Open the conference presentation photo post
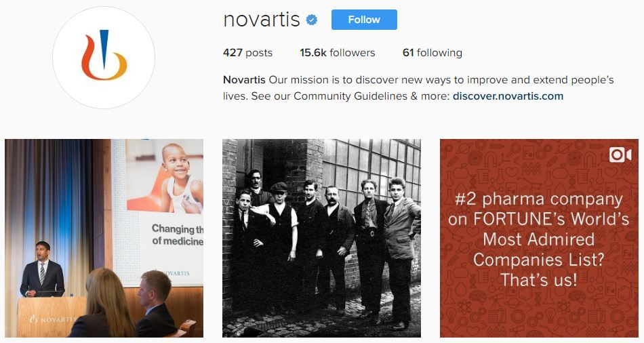This screenshot has width=644, height=343. pyautogui.click(x=104, y=238)
